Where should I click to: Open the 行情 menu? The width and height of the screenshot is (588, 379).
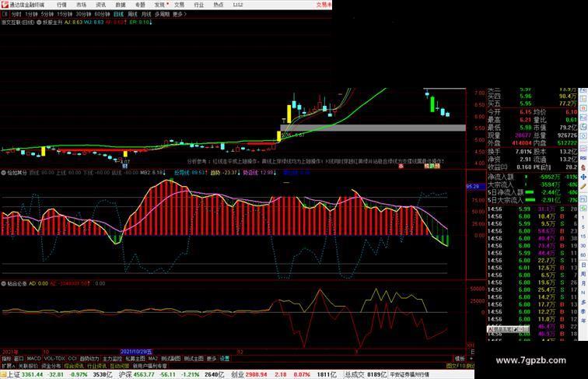click(61, 5)
